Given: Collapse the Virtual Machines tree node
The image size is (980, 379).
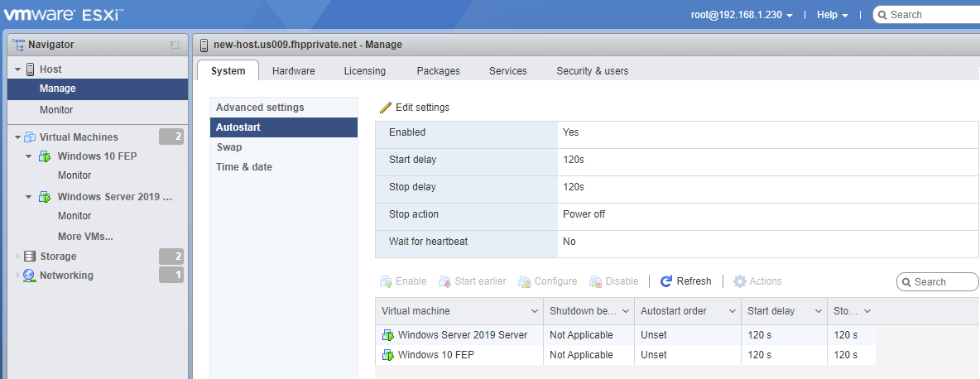Looking at the screenshot, I should (x=17, y=137).
